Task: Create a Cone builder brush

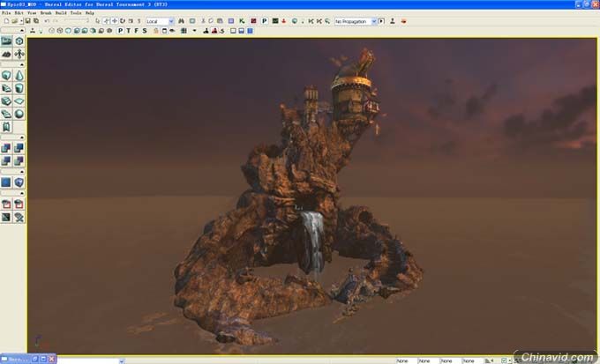Action: click(x=19, y=75)
